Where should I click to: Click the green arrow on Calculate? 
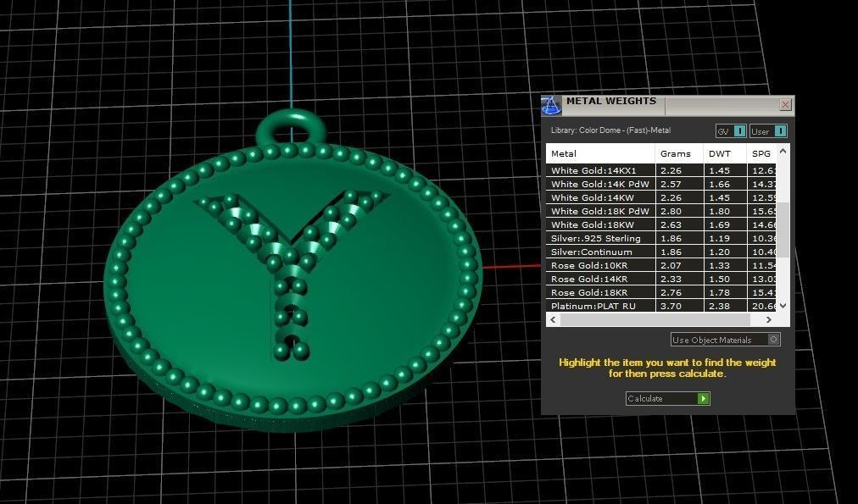click(703, 398)
